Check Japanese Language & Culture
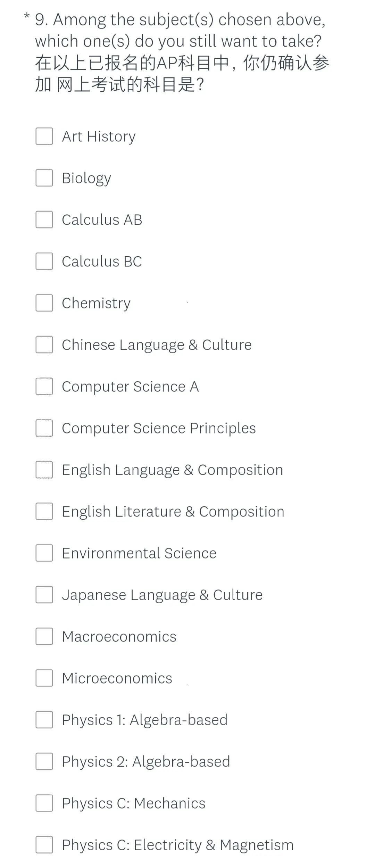375x868 pixels. (44, 595)
